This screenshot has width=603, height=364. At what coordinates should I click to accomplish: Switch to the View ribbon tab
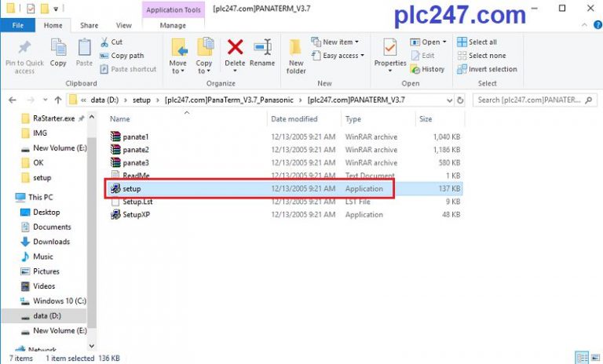(x=124, y=25)
